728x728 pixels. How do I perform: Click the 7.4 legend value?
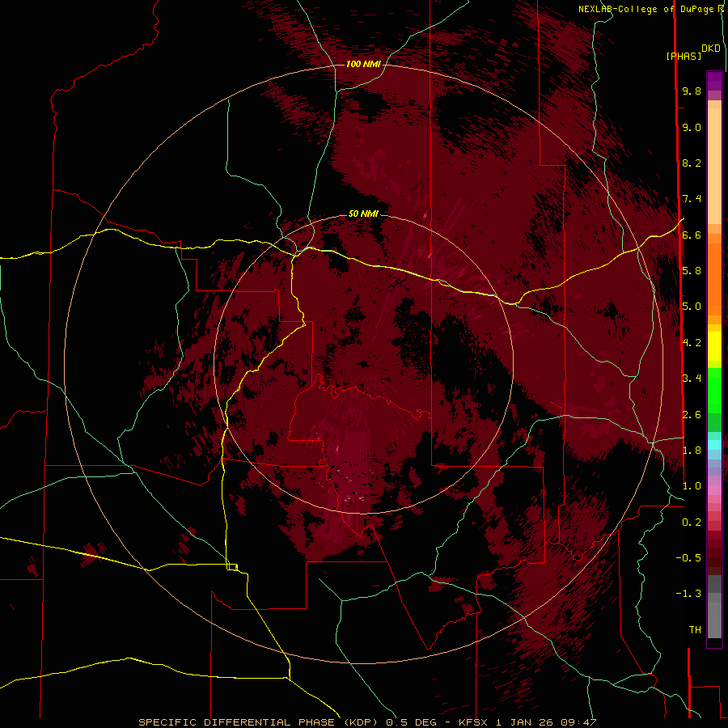coord(692,199)
